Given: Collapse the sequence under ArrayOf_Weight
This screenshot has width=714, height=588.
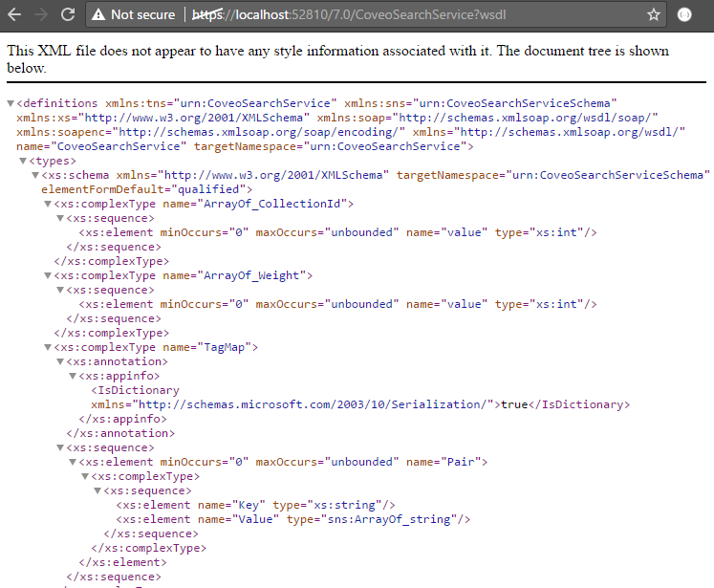Looking at the screenshot, I should 59,290.
